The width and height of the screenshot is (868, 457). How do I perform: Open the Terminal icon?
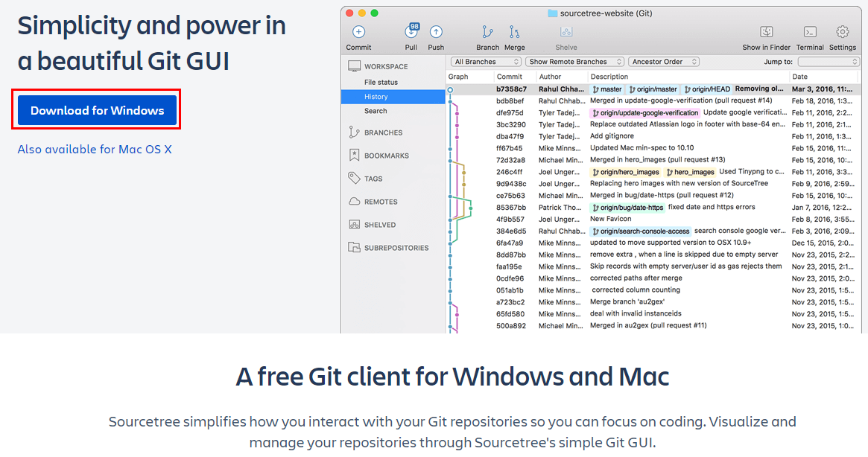tap(810, 32)
